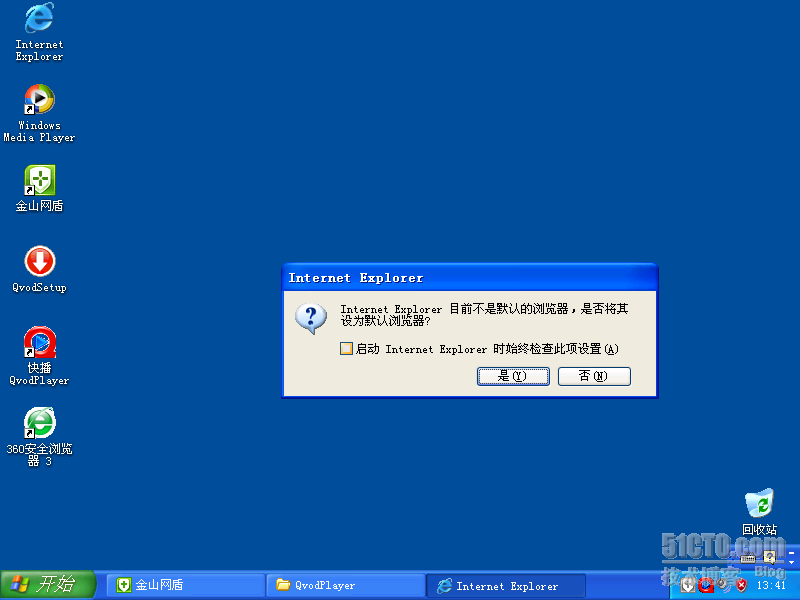Minimize the language bar
Viewport: 800px width, 600px height.
pos(791,553)
